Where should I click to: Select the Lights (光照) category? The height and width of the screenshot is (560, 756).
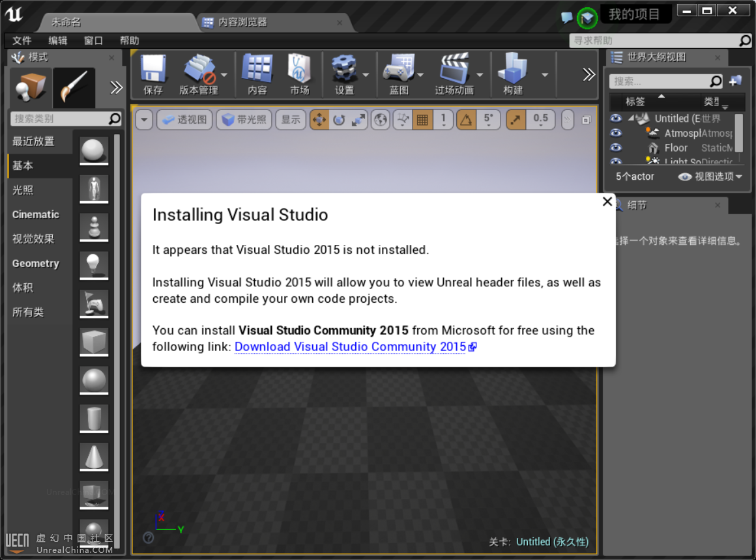click(x=40, y=190)
